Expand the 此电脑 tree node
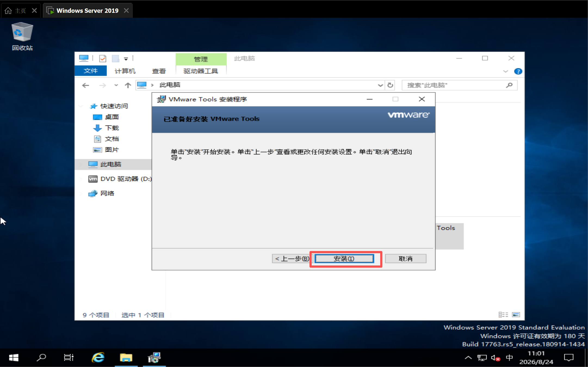Viewport: 588px width, 367px height. pos(81,164)
